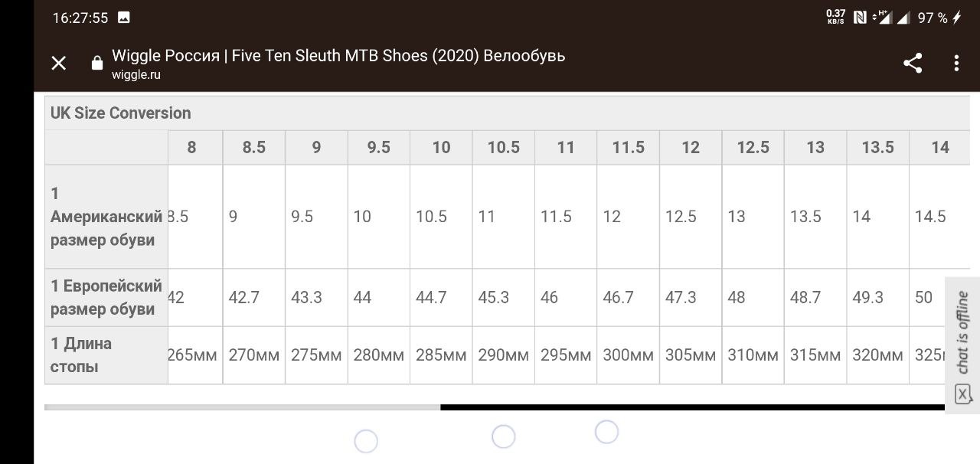Tap UK size 10 column header
The height and width of the screenshot is (464, 980).
tap(441, 148)
